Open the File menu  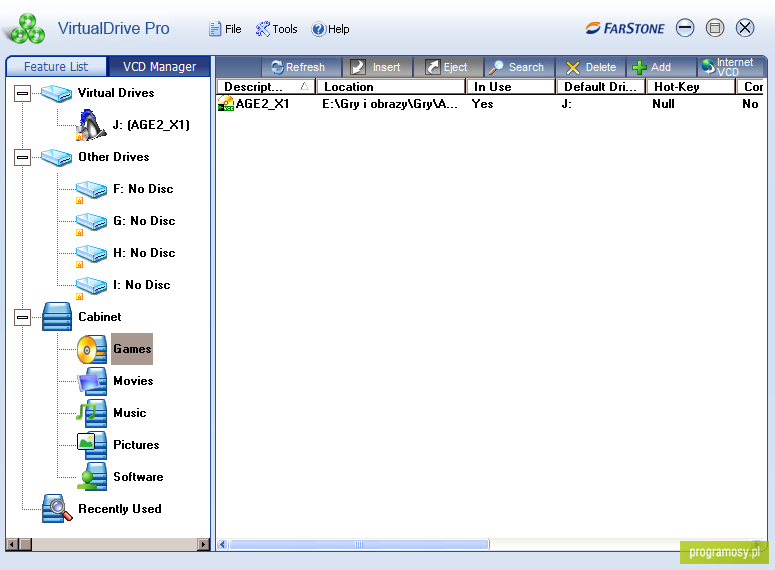click(x=225, y=29)
